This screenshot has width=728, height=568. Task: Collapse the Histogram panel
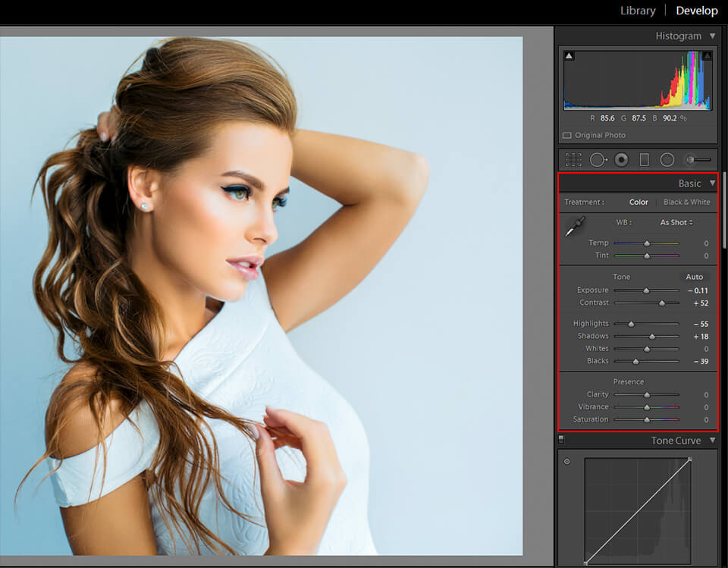coord(712,36)
